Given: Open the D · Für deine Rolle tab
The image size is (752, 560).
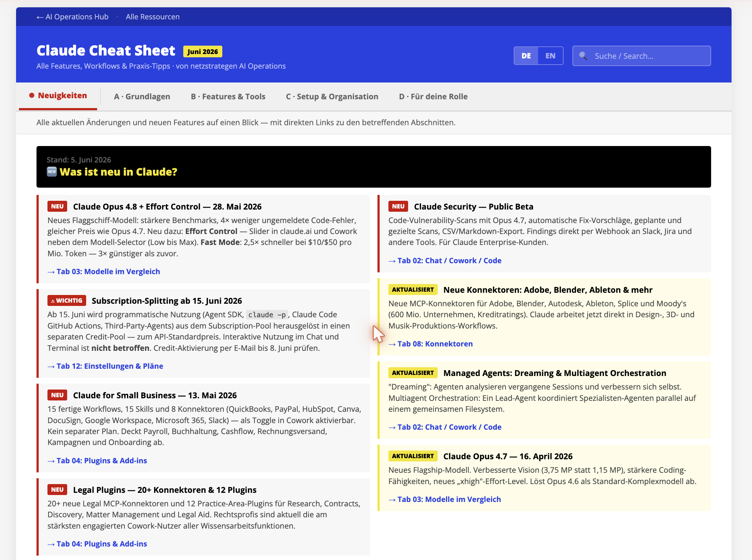Looking at the screenshot, I should click(433, 97).
